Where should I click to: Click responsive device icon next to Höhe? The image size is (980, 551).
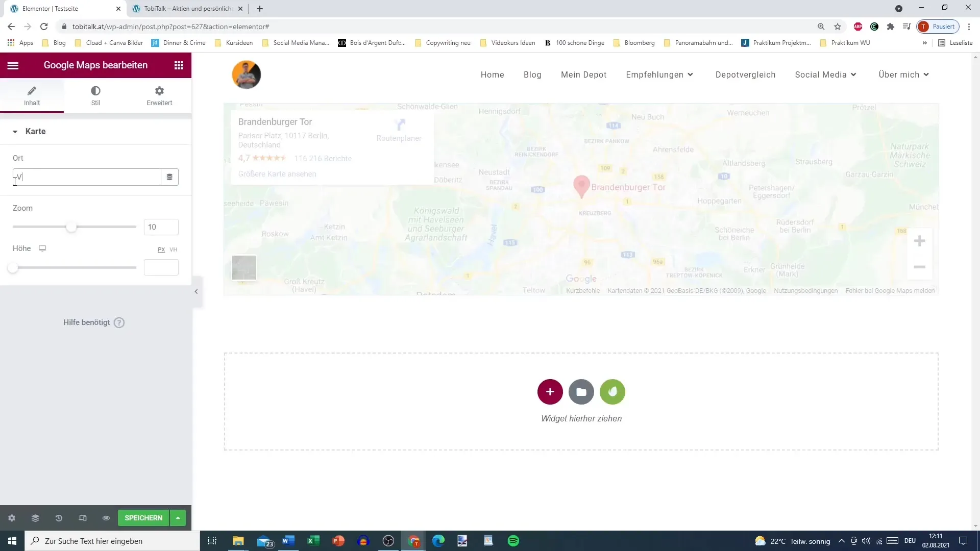tap(42, 248)
